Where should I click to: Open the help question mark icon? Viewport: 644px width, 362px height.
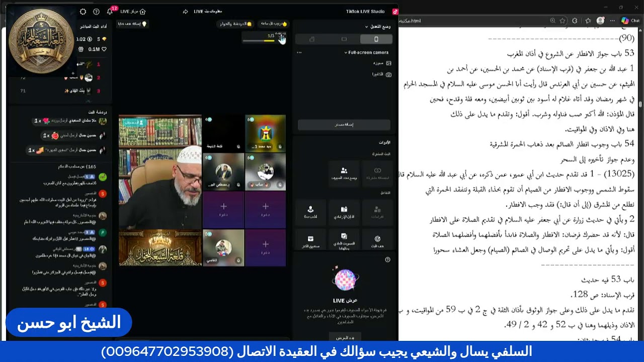[x=96, y=12]
